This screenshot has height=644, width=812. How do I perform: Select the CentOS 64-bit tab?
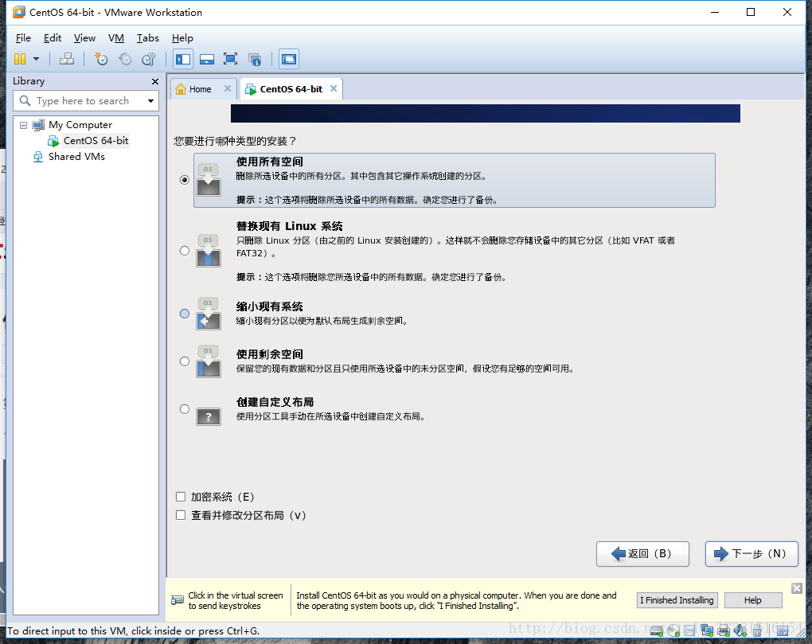coord(290,89)
